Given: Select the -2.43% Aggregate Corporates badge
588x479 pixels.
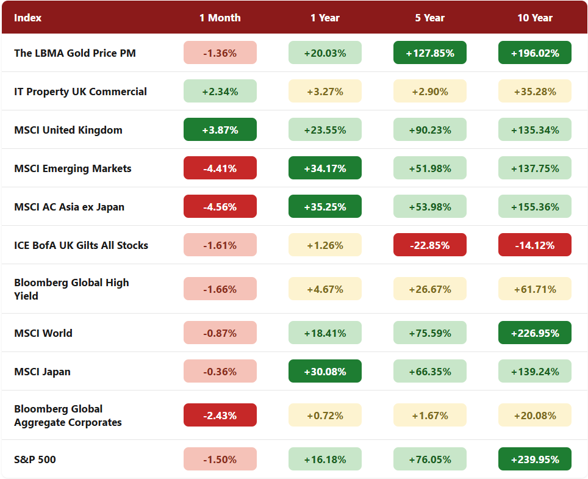Looking at the screenshot, I should click(x=220, y=415).
